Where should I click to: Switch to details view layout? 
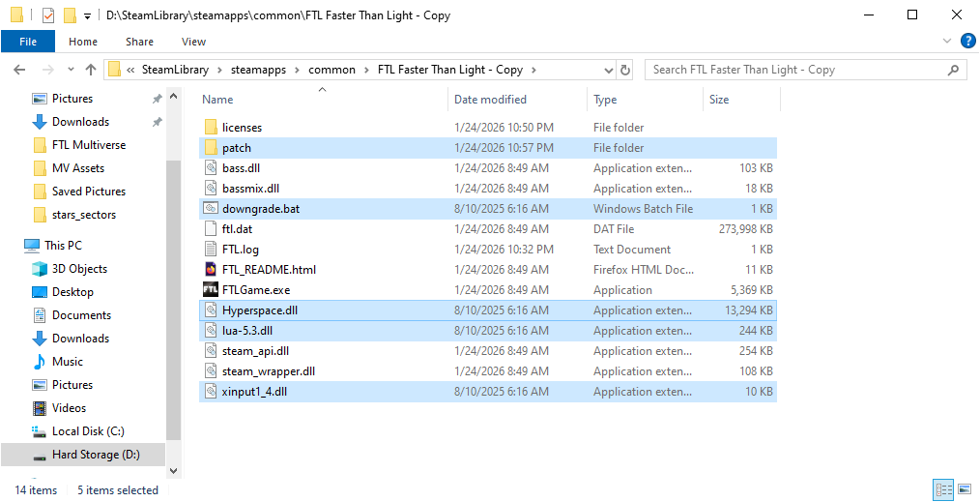tap(942, 490)
